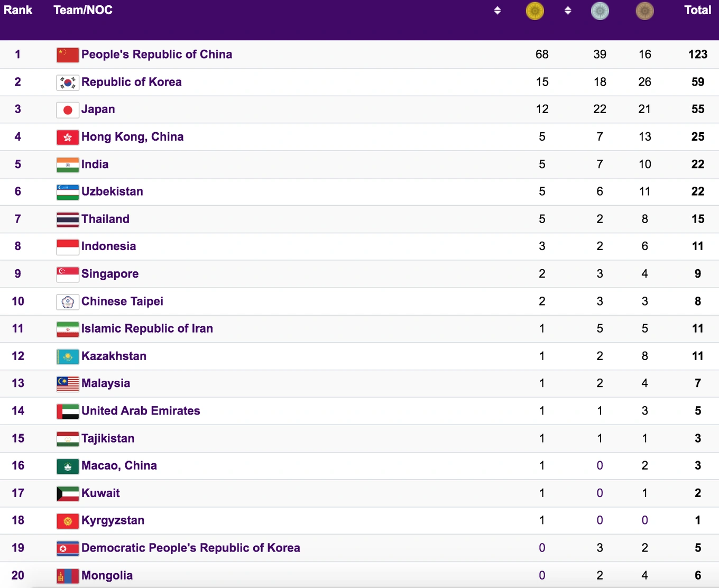Click the People's Republic of China flag
This screenshot has height=588, width=719.
pos(68,54)
